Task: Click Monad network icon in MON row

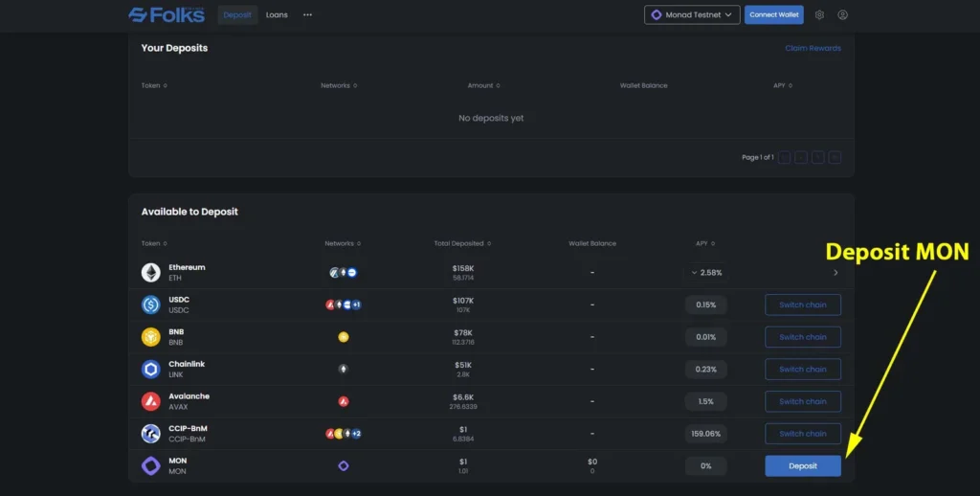Action: [x=344, y=466]
